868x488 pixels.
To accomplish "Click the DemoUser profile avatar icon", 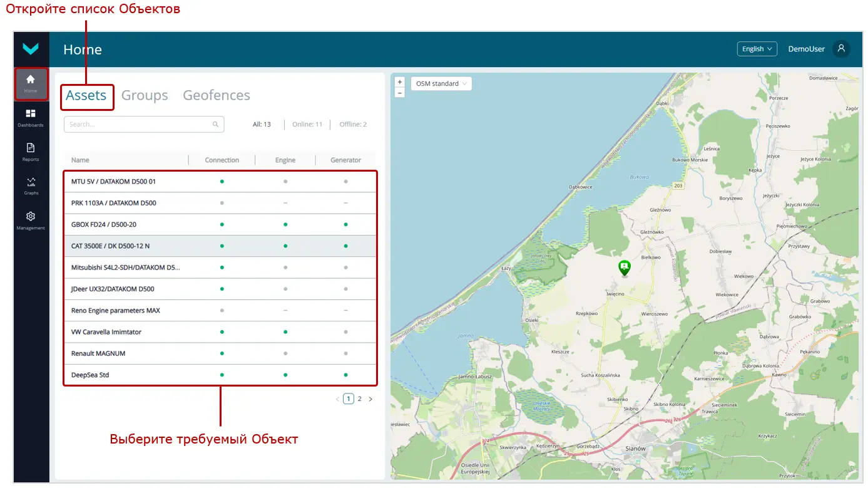I will 841,49.
